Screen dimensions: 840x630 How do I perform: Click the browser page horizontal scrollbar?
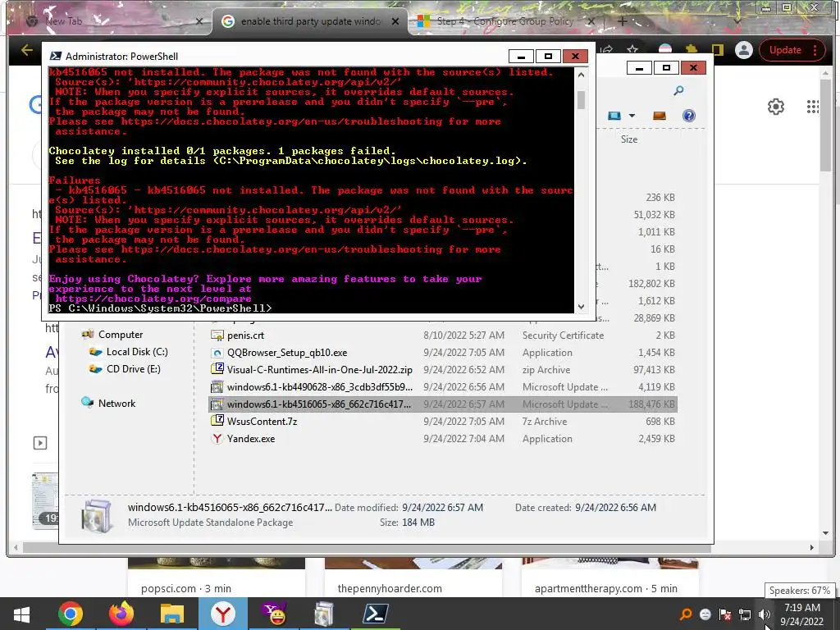tap(367, 547)
